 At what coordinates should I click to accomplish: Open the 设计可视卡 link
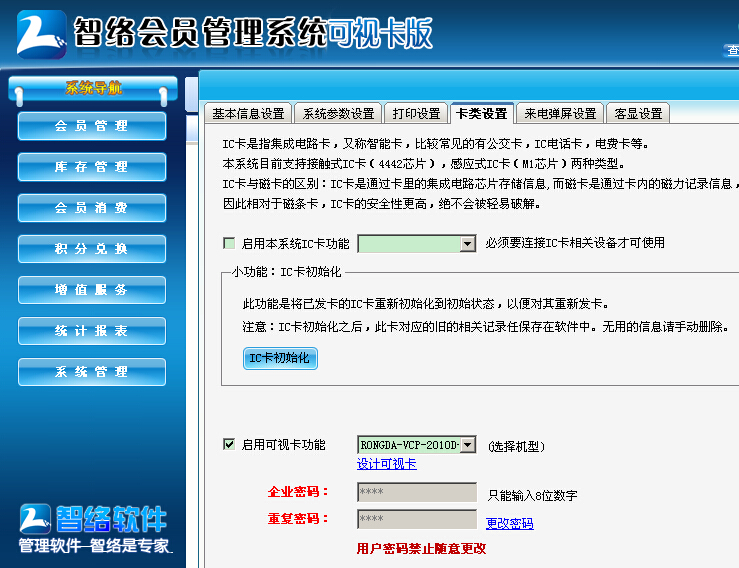[x=386, y=464]
